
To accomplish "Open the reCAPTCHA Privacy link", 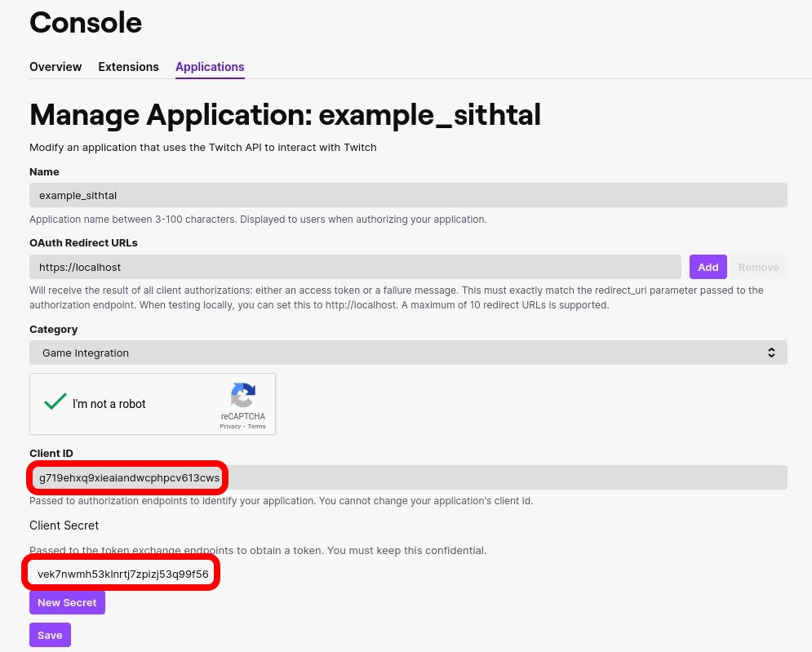I will 230,426.
